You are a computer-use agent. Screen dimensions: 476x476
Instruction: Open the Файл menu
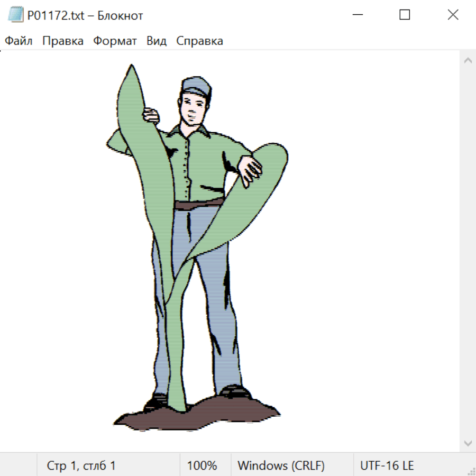19,41
